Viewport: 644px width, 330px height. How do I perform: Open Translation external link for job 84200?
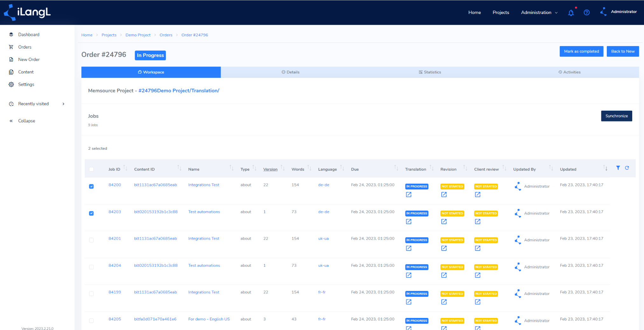click(x=409, y=195)
